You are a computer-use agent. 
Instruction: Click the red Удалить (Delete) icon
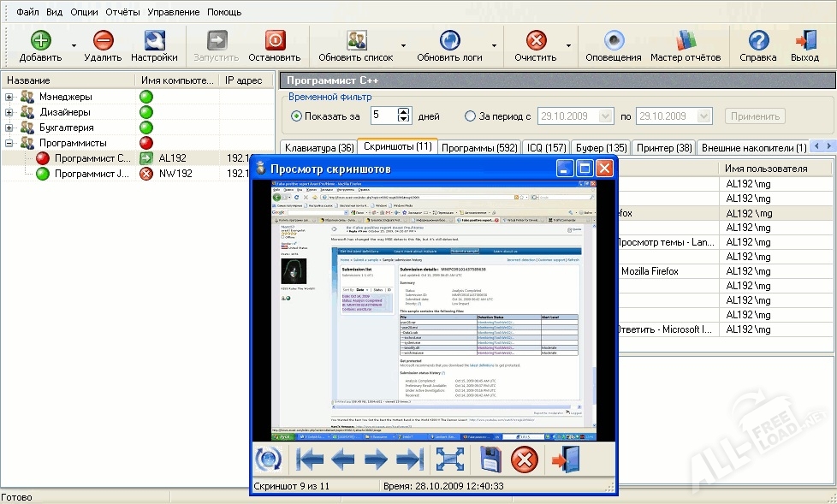click(x=103, y=41)
